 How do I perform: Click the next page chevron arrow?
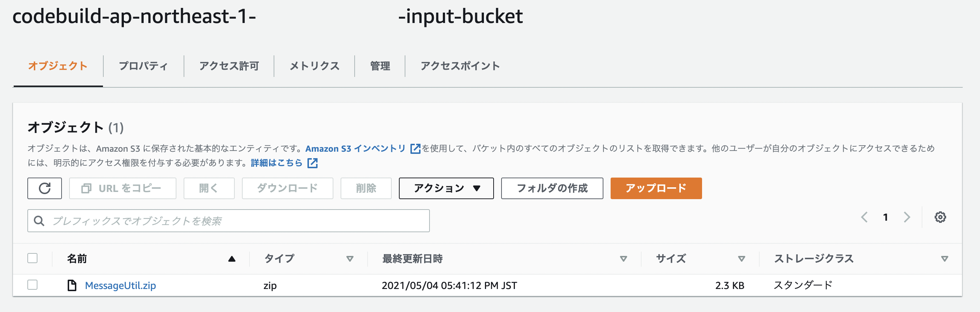pos(908,217)
